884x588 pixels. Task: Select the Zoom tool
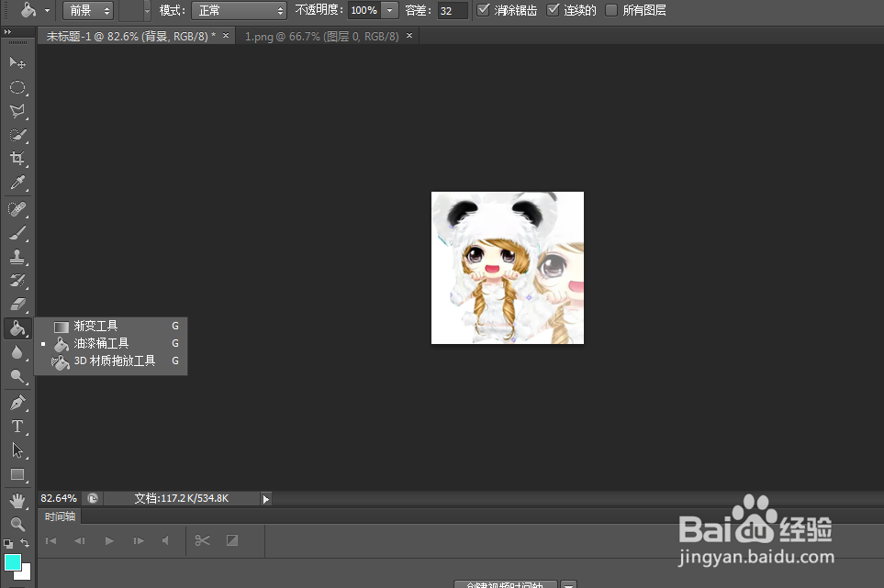click(17, 525)
